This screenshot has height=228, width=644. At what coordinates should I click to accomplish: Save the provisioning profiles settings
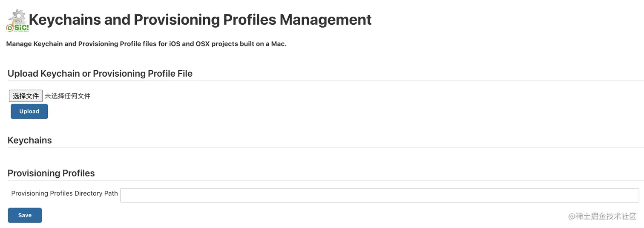[25, 215]
